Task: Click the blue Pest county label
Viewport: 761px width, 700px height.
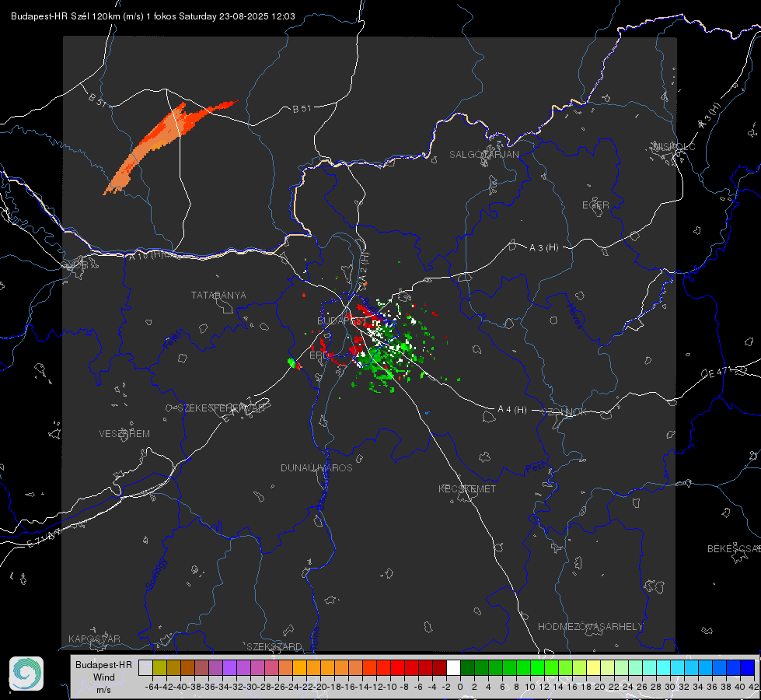Action: coord(536,467)
